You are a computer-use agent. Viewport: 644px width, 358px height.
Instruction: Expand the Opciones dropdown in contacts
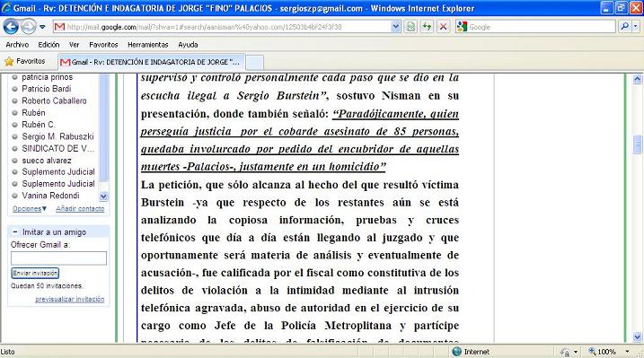30,209
